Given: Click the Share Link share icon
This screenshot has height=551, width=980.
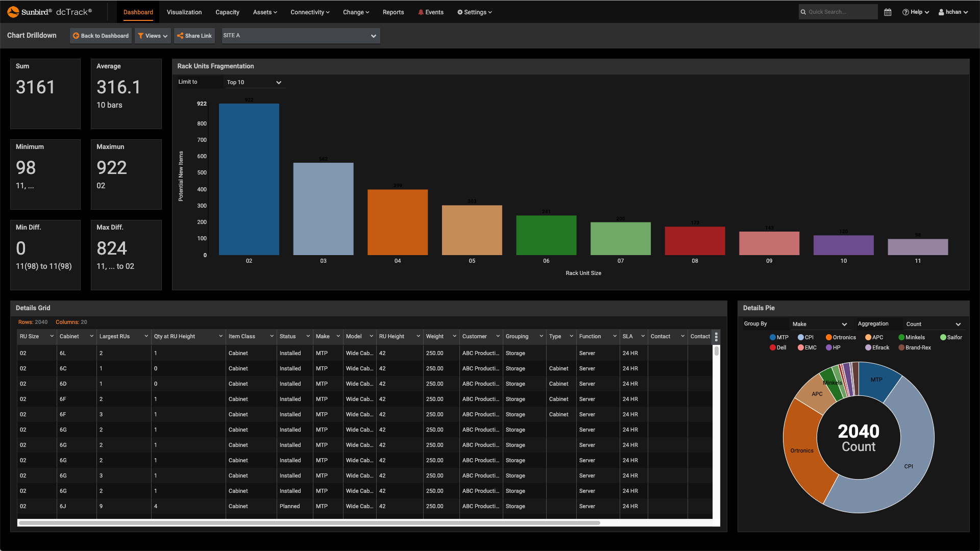Looking at the screenshot, I should tap(180, 36).
